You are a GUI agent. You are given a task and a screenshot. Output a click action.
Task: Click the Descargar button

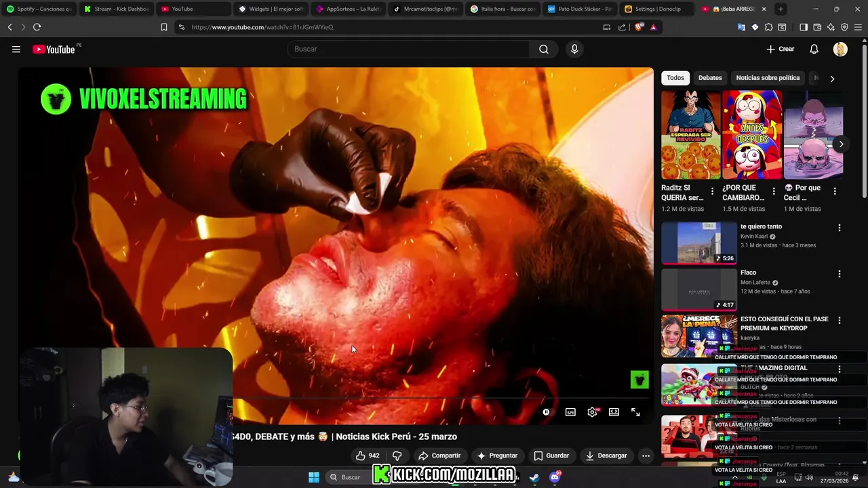click(606, 455)
